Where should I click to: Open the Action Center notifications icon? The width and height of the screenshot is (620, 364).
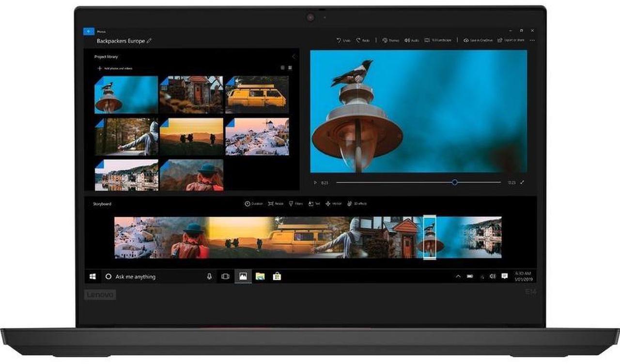tap(505, 276)
